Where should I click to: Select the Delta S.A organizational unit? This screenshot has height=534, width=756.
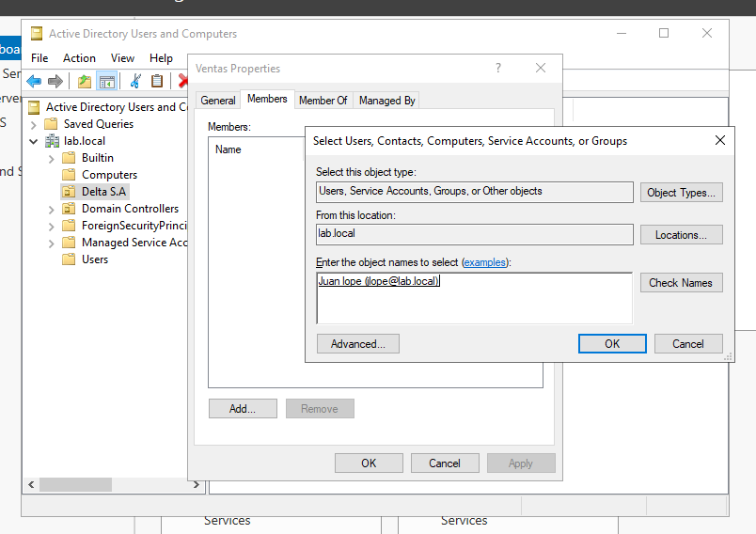[102, 192]
